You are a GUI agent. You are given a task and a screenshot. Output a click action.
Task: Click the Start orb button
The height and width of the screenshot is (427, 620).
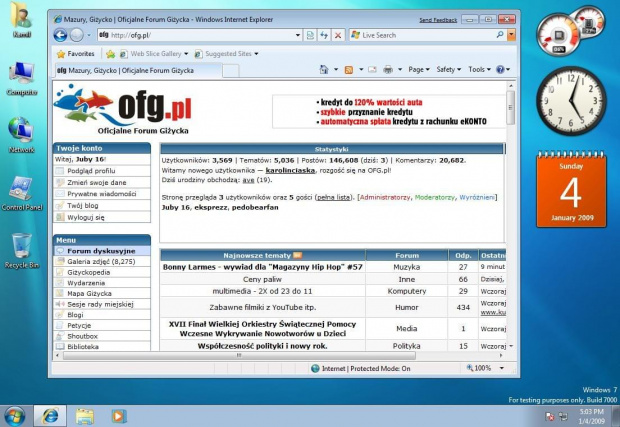coord(15,414)
